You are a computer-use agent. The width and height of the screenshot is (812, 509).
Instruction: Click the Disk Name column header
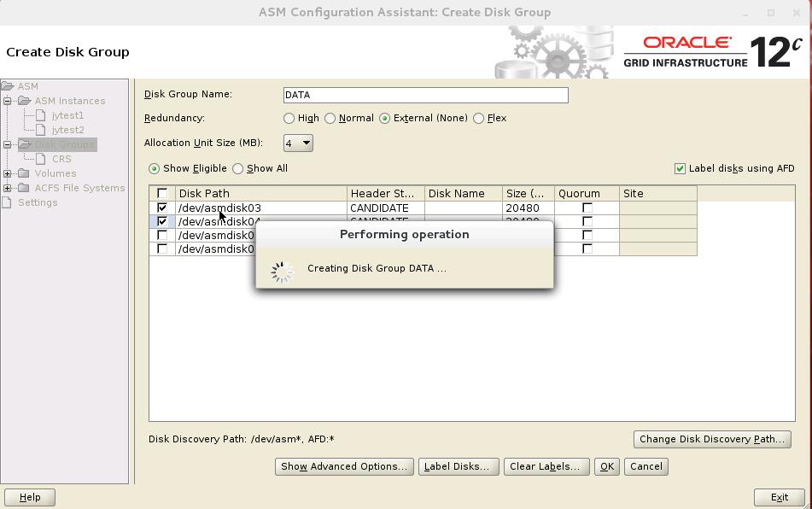464,193
